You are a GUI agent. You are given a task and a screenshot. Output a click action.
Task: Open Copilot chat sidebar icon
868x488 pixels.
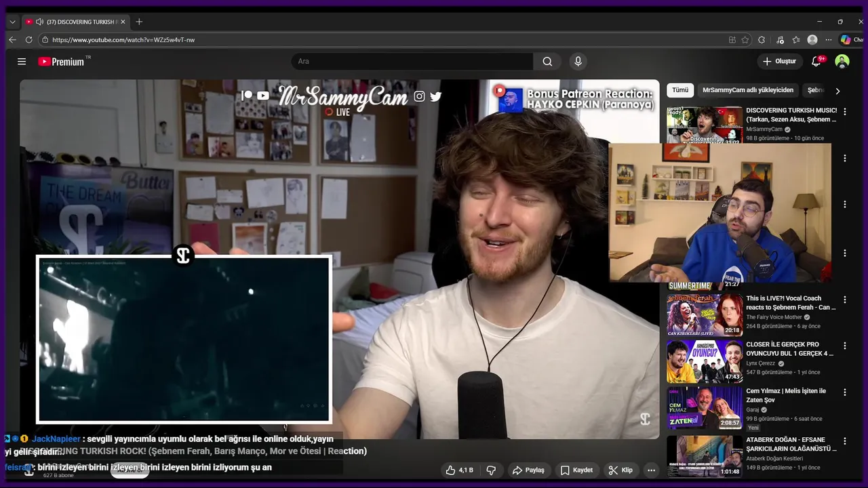[x=846, y=40]
